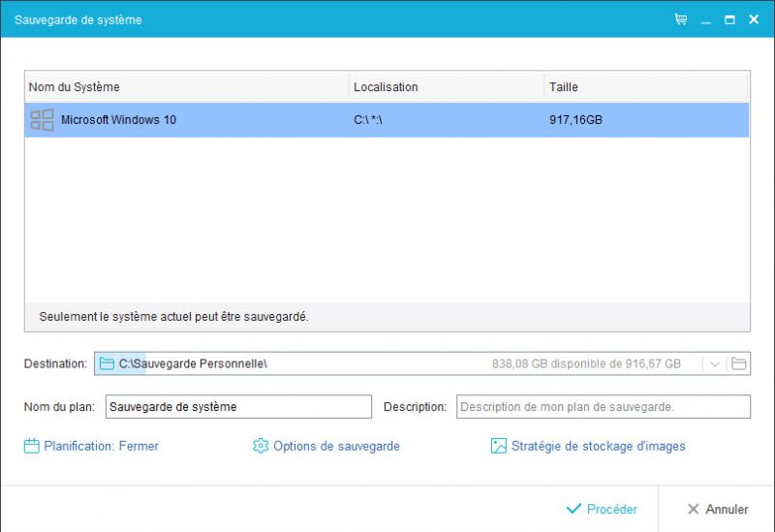Click the 917,16GB size cell

575,119
